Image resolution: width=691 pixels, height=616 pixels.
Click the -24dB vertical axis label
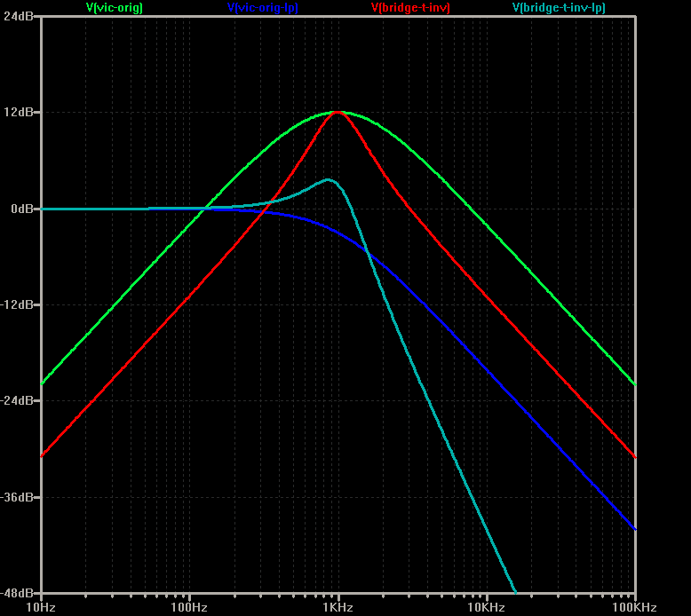(17, 400)
